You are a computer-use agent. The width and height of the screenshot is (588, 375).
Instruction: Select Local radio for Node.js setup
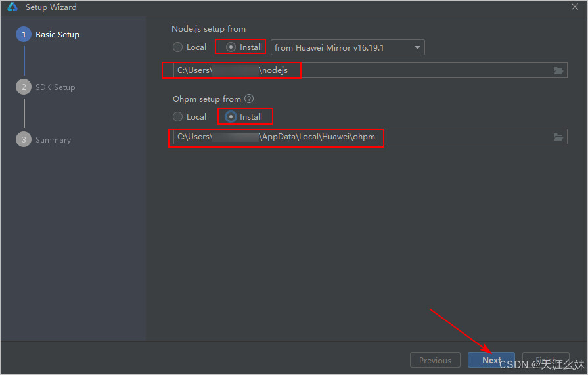(189, 47)
